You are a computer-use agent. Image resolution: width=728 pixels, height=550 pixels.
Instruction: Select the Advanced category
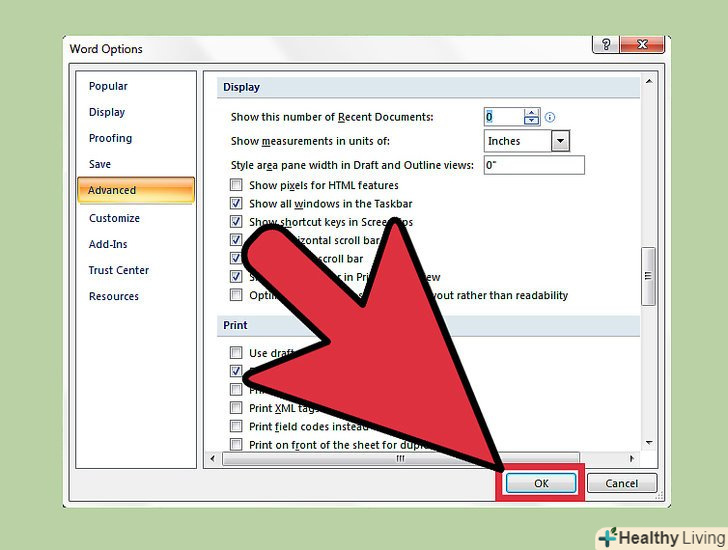pyautogui.click(x=136, y=190)
